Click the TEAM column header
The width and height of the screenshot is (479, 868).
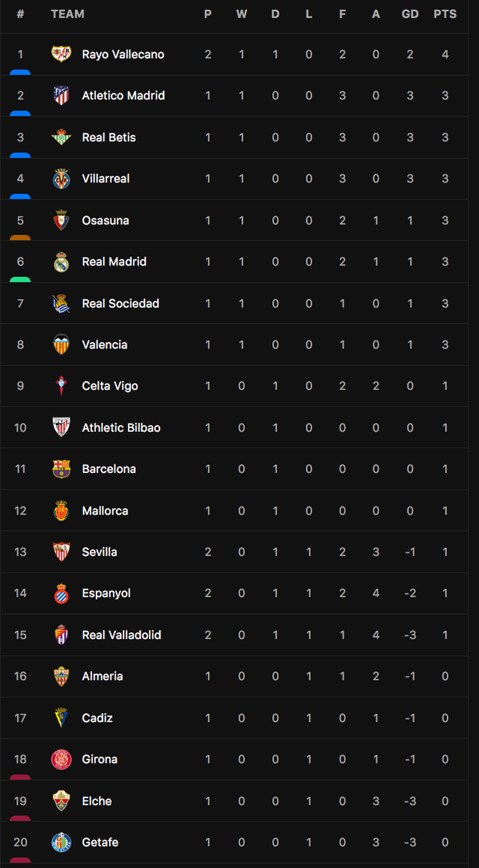pyautogui.click(x=68, y=14)
